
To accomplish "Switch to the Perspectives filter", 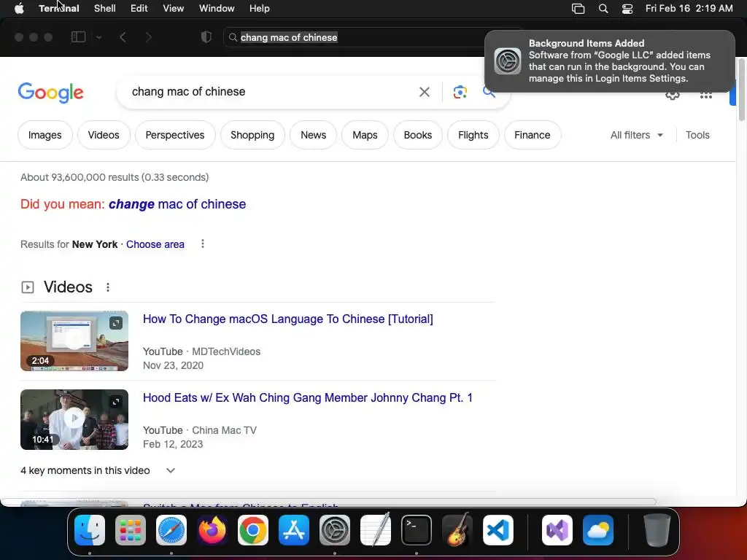I will click(175, 135).
